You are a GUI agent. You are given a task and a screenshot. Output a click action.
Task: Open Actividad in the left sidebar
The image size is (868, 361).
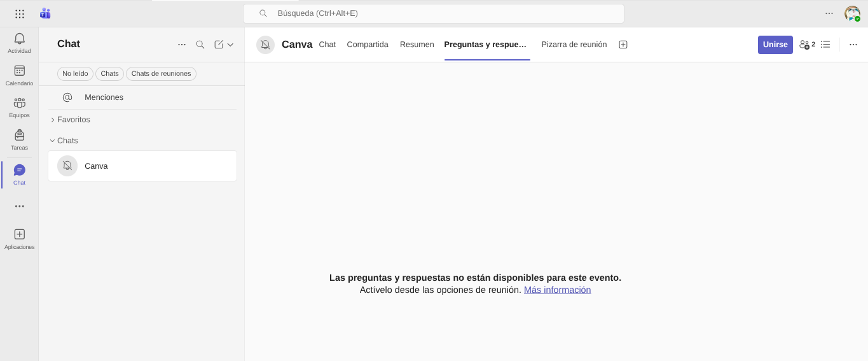[x=19, y=43]
